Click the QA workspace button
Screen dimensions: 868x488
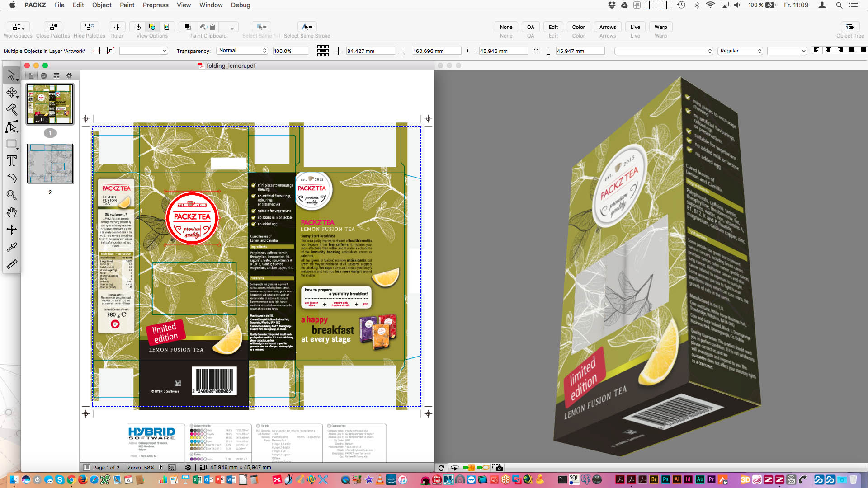pyautogui.click(x=530, y=27)
